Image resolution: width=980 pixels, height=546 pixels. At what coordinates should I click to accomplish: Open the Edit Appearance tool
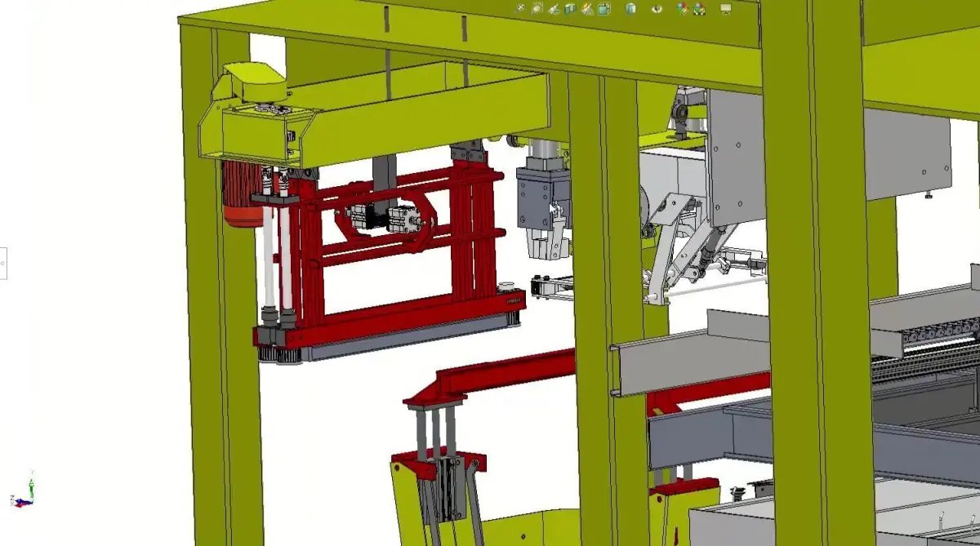tap(683, 8)
